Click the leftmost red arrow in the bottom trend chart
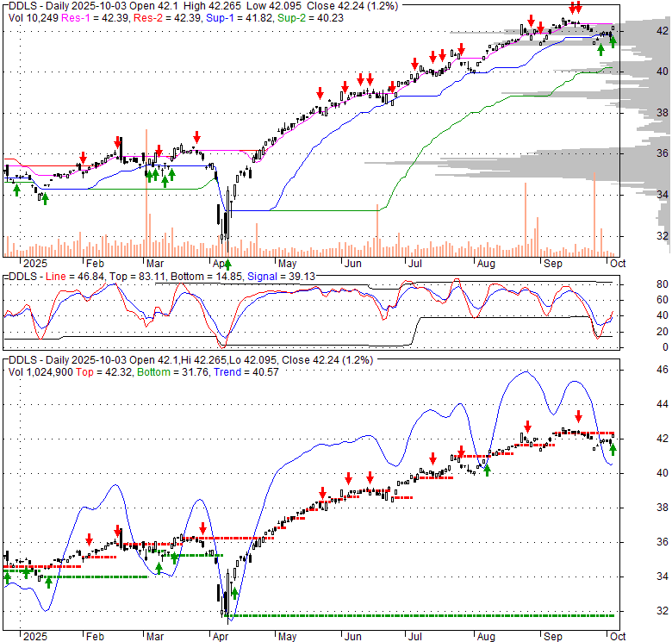This screenshot has width=672, height=642. click(x=90, y=539)
